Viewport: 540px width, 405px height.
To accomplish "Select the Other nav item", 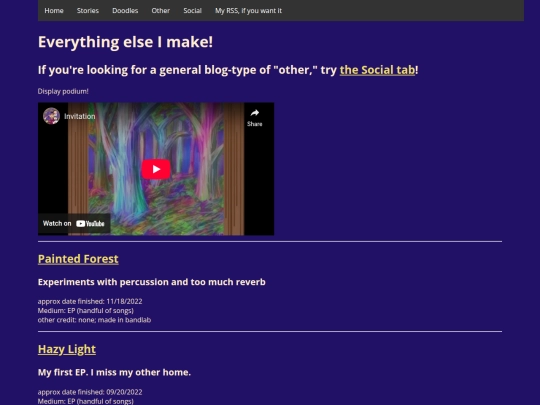I will click(x=160, y=11).
